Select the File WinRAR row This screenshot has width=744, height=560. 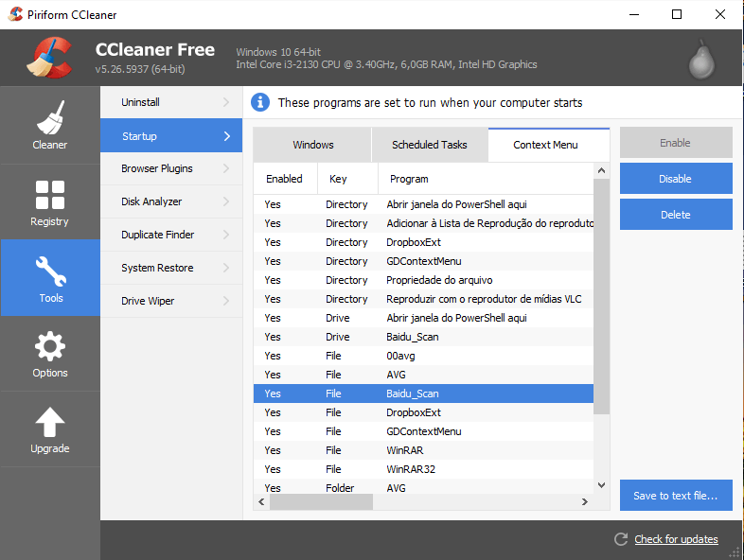click(x=423, y=450)
